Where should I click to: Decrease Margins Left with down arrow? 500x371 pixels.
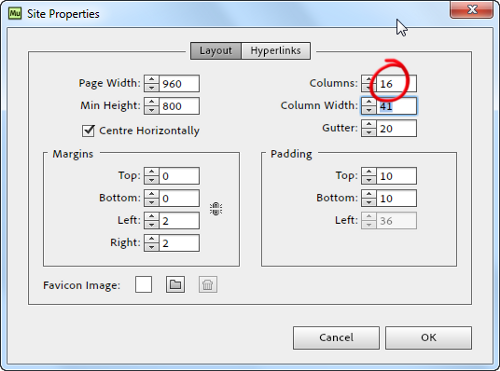(152, 225)
